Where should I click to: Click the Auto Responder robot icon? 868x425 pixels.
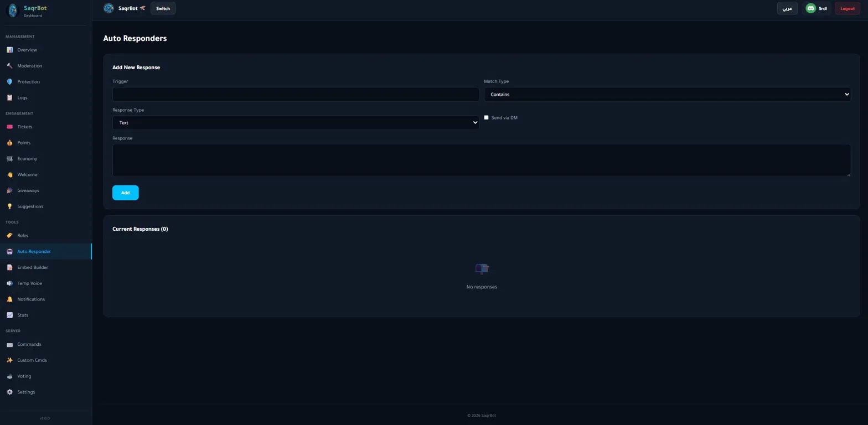[x=9, y=252]
